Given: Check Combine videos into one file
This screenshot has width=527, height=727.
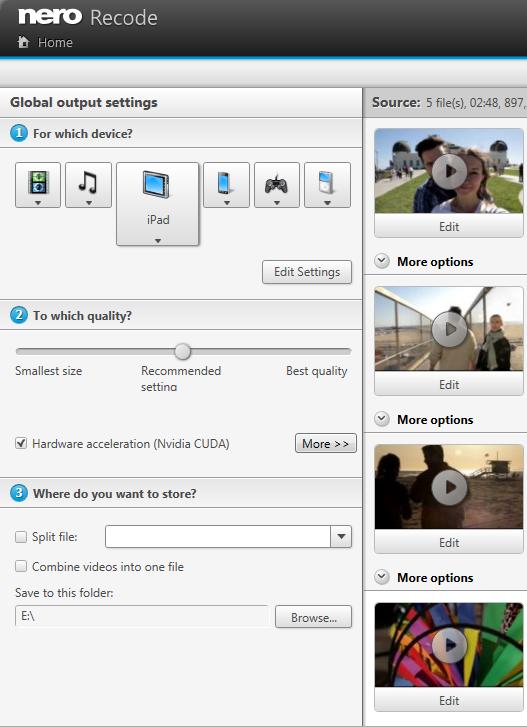Looking at the screenshot, I should pyautogui.click(x=21, y=567).
